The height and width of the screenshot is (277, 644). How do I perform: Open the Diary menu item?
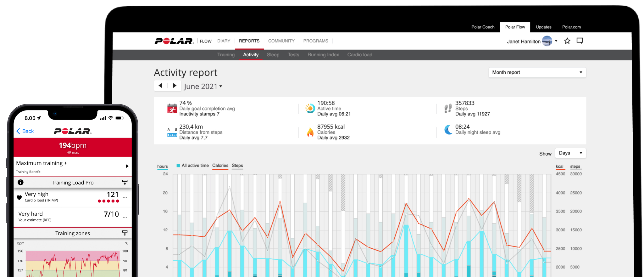click(224, 41)
